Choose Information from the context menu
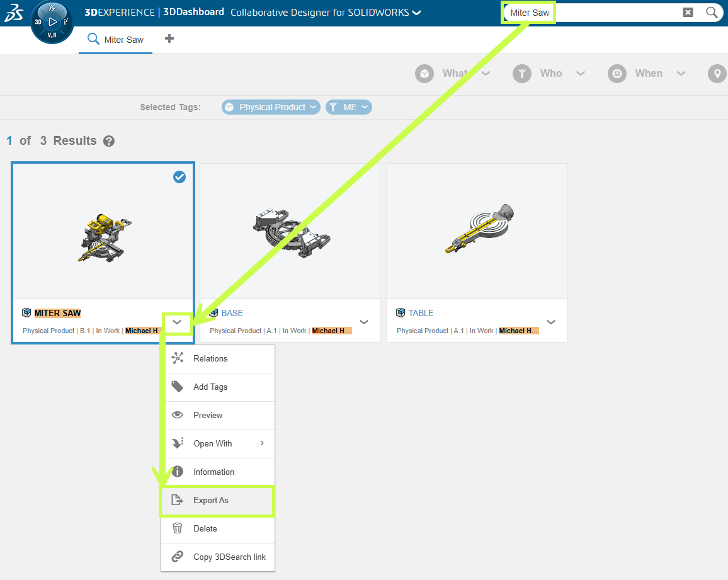 point(218,472)
